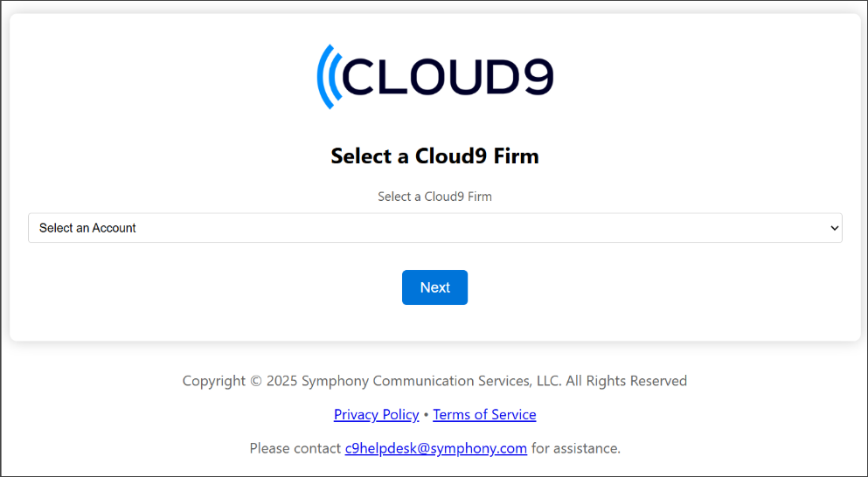Click the bold "Select a Cloud9 Firm" heading
Screen dimensions: 868x477
(x=434, y=156)
